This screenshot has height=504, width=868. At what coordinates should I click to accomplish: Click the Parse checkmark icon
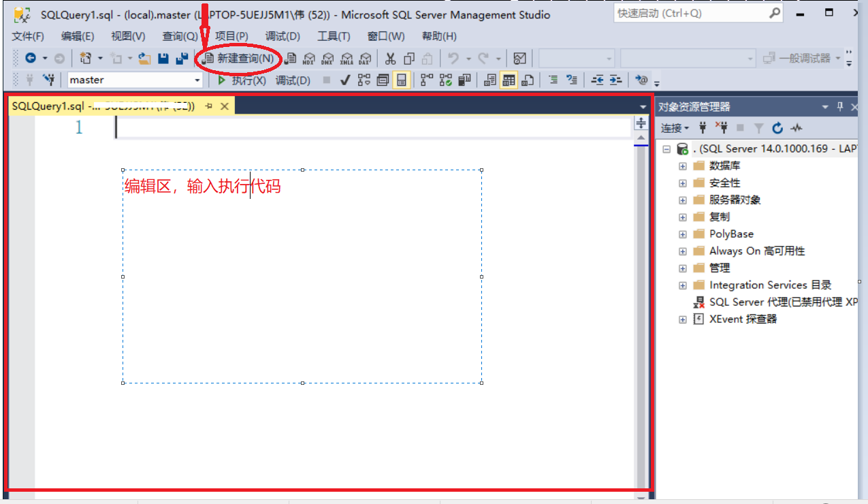(x=345, y=80)
